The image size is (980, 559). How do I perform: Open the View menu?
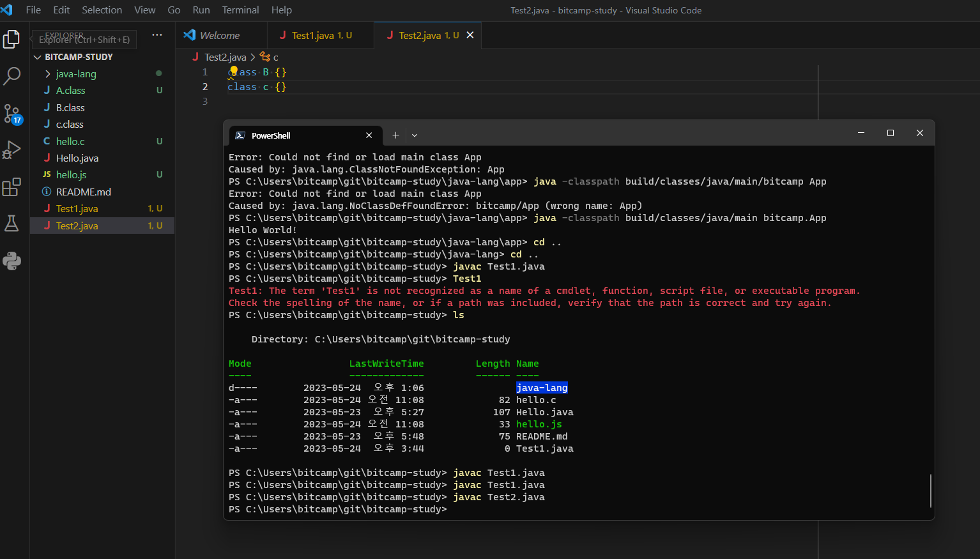pos(144,10)
